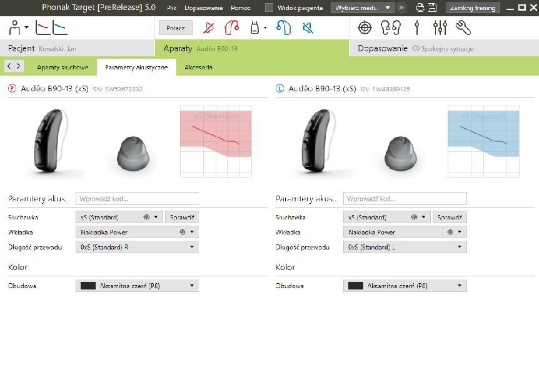The width and height of the screenshot is (539, 392).
Task: Open left ear Słuchawka xS dropdown
Action: pyautogui.click(x=386, y=217)
